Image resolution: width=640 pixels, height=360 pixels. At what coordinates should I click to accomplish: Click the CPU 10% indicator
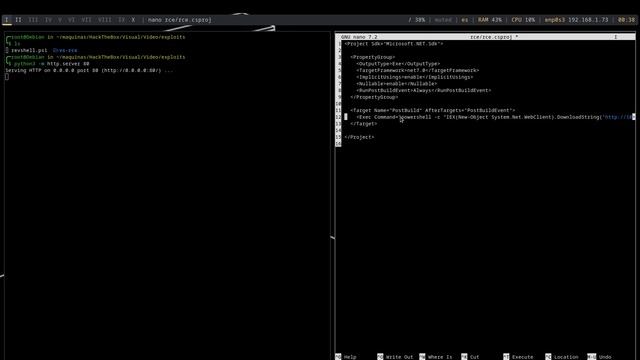pos(523,20)
